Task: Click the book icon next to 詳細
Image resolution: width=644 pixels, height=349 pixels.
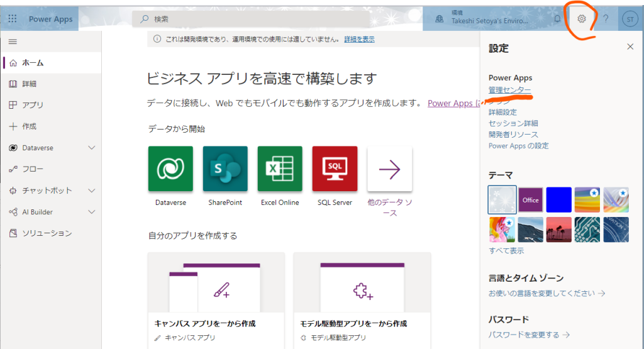Action: pyautogui.click(x=13, y=84)
